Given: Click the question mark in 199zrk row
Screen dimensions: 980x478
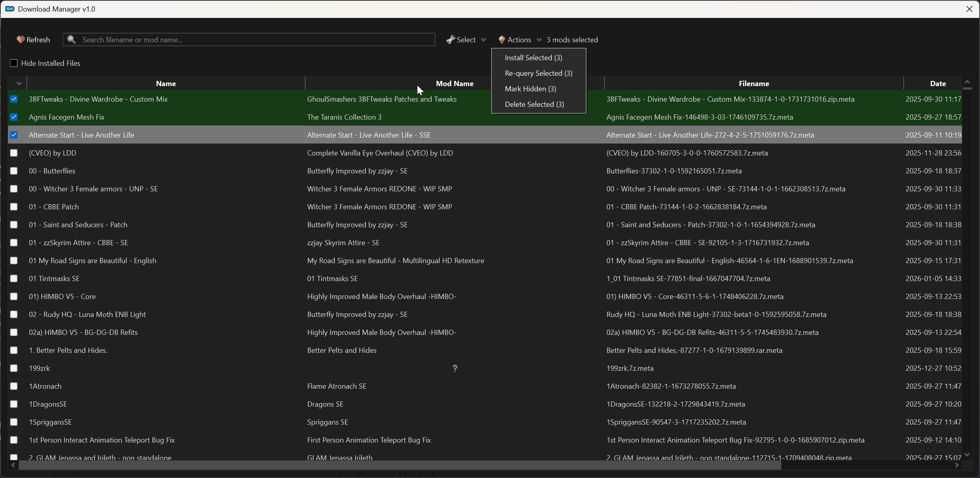Looking at the screenshot, I should [x=455, y=368].
